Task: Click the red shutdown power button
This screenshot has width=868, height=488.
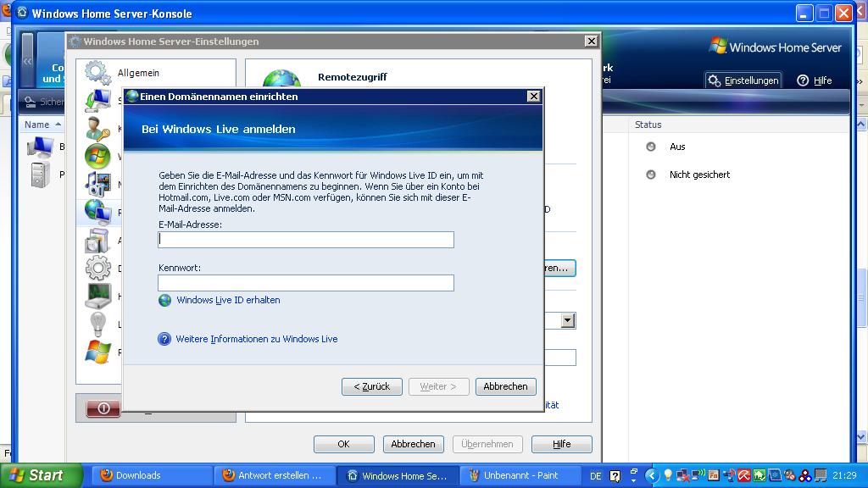Action: (103, 408)
